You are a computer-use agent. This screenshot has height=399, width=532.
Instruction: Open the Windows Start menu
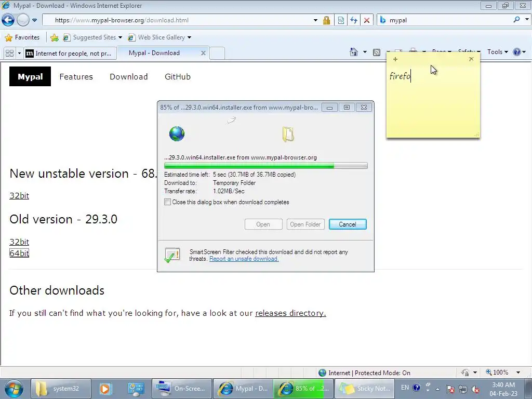point(14,389)
